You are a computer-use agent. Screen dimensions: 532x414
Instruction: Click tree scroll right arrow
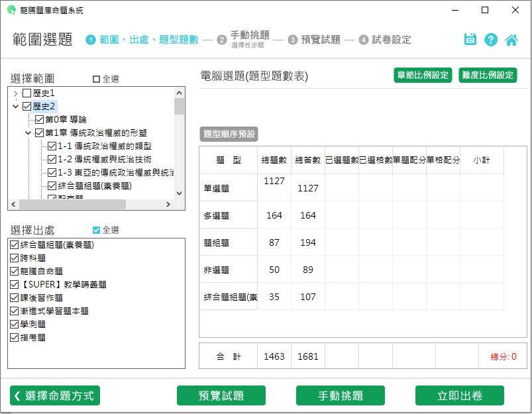(168, 204)
